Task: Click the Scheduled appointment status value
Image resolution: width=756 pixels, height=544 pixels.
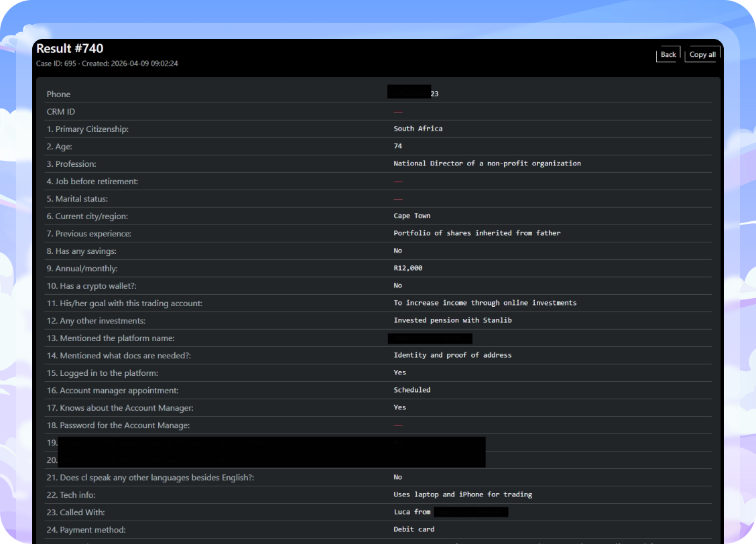Action: coord(412,390)
